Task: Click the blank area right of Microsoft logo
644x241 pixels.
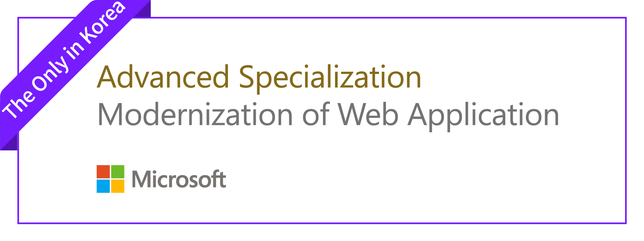Action: [386, 179]
